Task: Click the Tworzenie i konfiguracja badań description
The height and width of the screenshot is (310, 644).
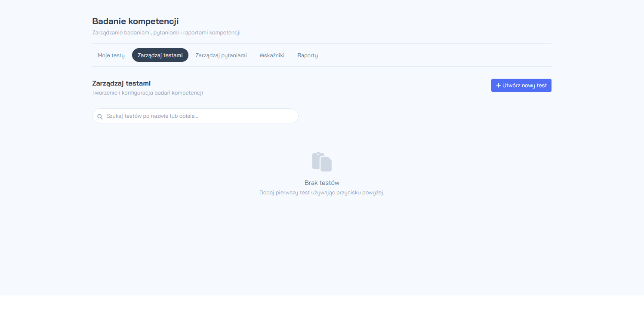Action: click(148, 93)
